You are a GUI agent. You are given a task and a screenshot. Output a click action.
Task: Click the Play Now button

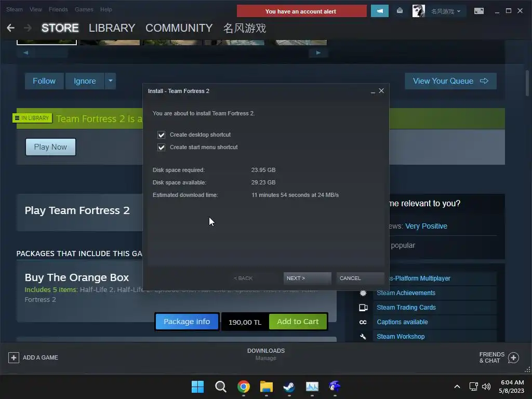(50, 147)
